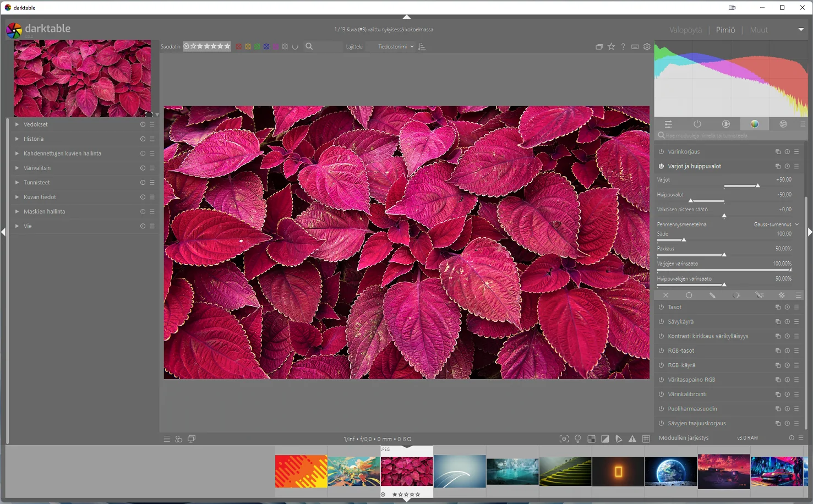Toggle guides and overlays grid icon
This screenshot has width=813, height=504.
pos(646,439)
